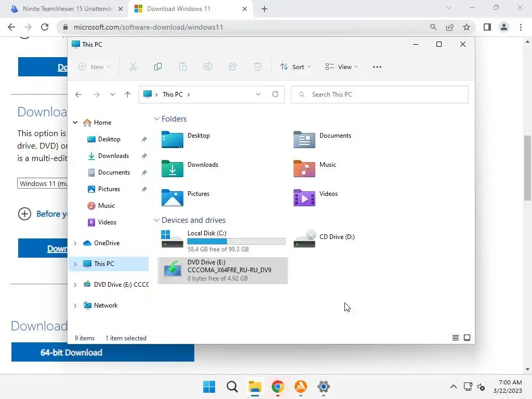Expand DVD Drive (E:) tree node
The image size is (532, 399).
[75, 285]
